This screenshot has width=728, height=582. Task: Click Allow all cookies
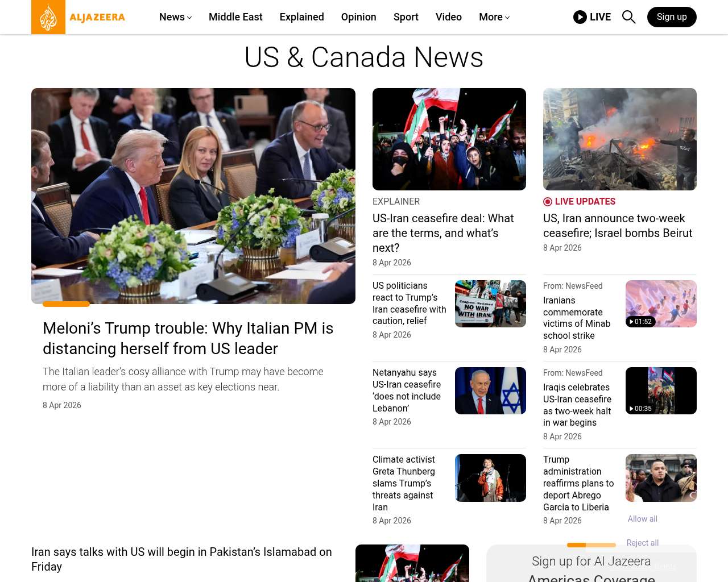click(x=643, y=519)
